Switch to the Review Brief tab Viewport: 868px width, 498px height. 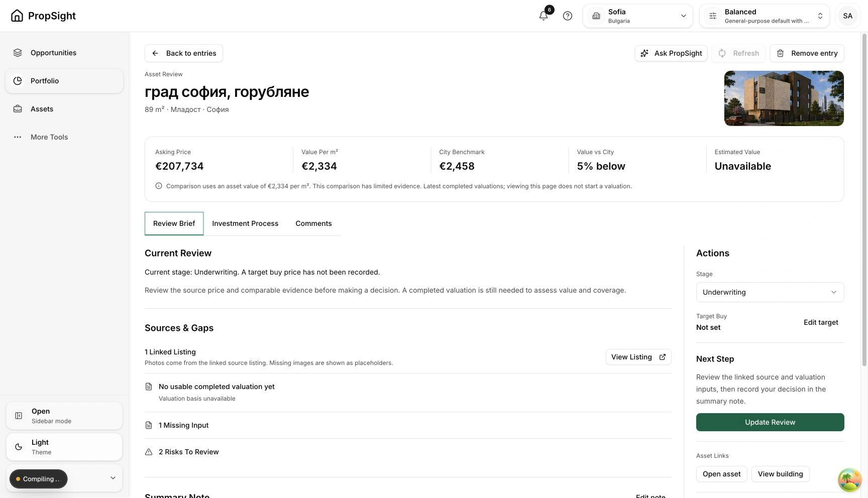pos(174,223)
